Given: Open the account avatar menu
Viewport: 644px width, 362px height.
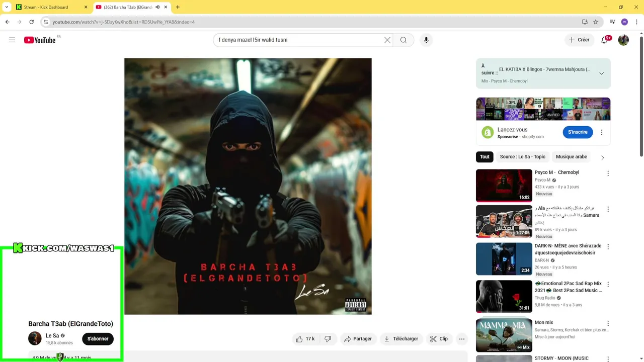Looking at the screenshot, I should [x=623, y=40].
